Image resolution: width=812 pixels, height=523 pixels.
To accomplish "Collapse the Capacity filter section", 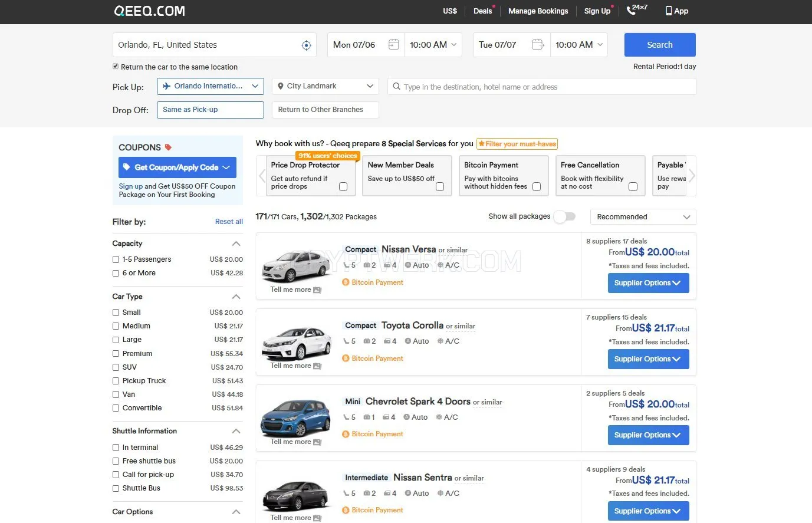I will [x=236, y=244].
